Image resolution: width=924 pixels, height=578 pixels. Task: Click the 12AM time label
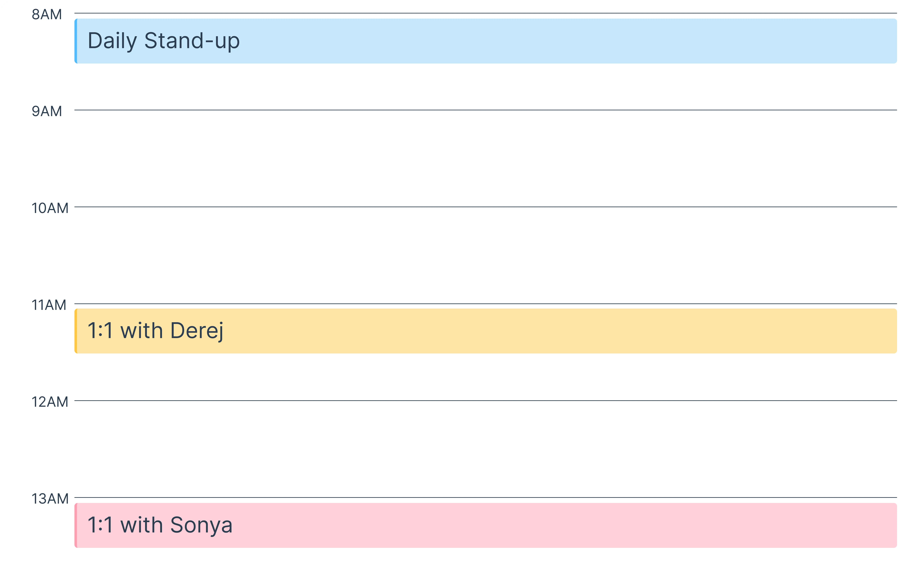point(50,402)
